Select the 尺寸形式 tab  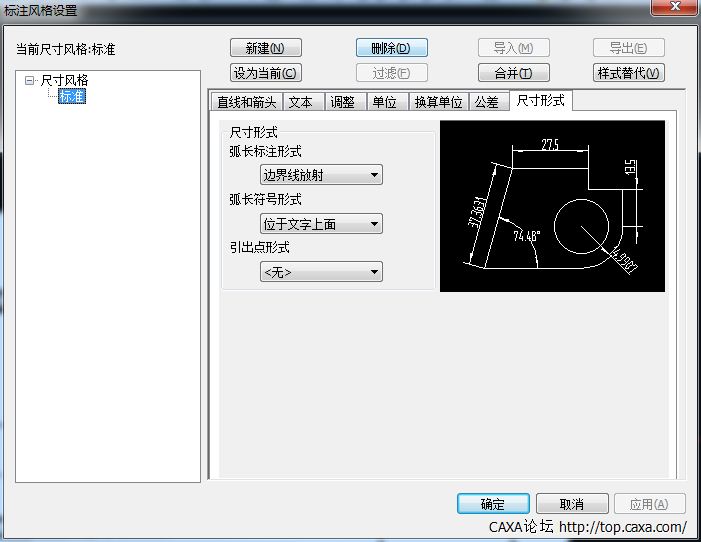540,101
